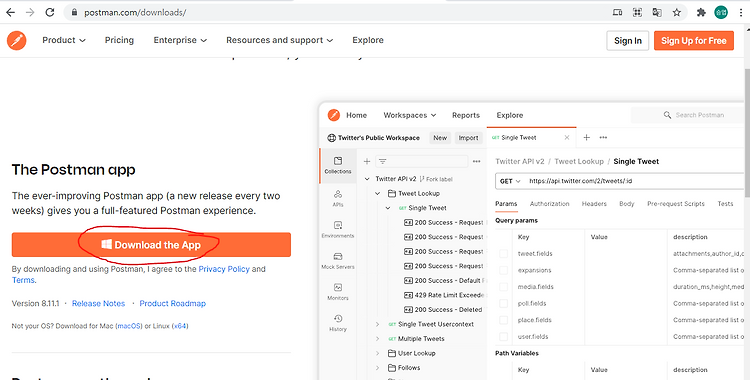Download Linux x64 link
750x380 pixels.
[180, 326]
